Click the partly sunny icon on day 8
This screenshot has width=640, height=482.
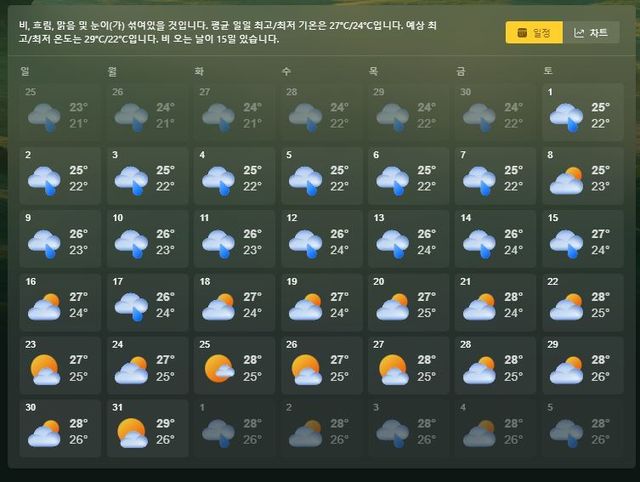coord(567,180)
